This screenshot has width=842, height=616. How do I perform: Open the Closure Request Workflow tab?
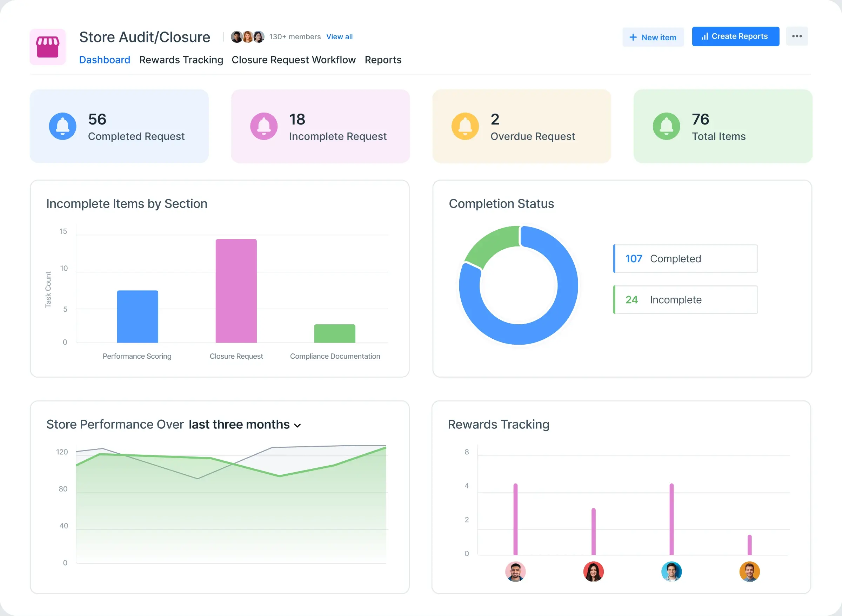pos(293,60)
